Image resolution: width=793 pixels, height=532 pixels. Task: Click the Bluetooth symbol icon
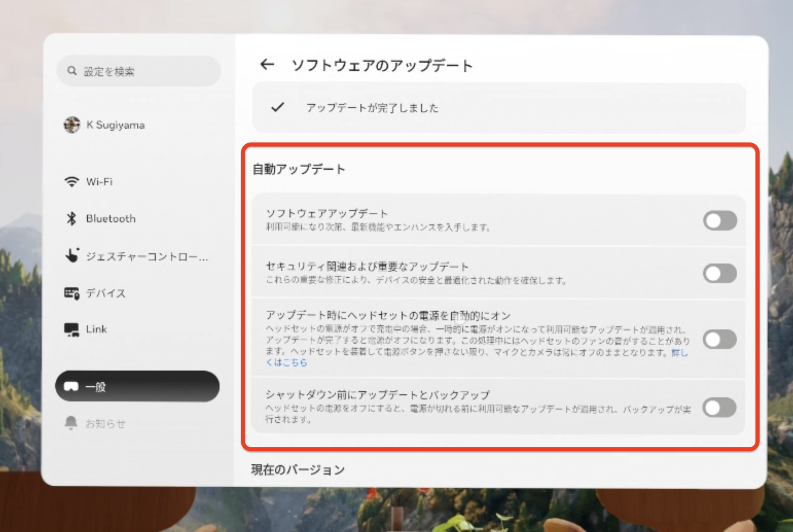(x=71, y=218)
